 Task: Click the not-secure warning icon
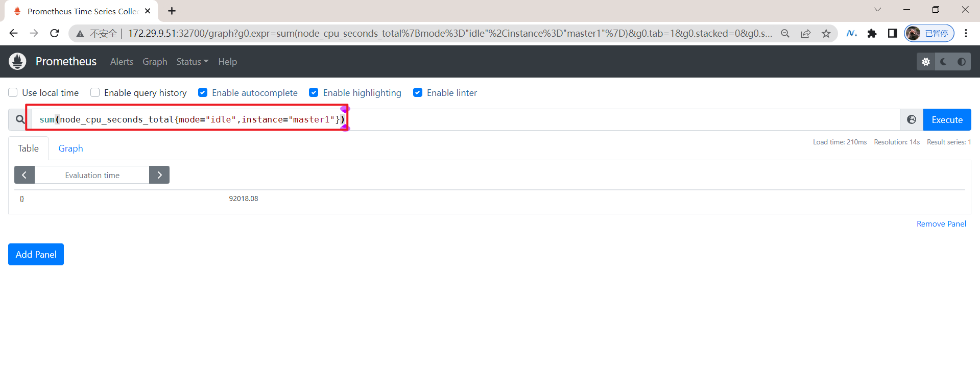[x=80, y=34]
